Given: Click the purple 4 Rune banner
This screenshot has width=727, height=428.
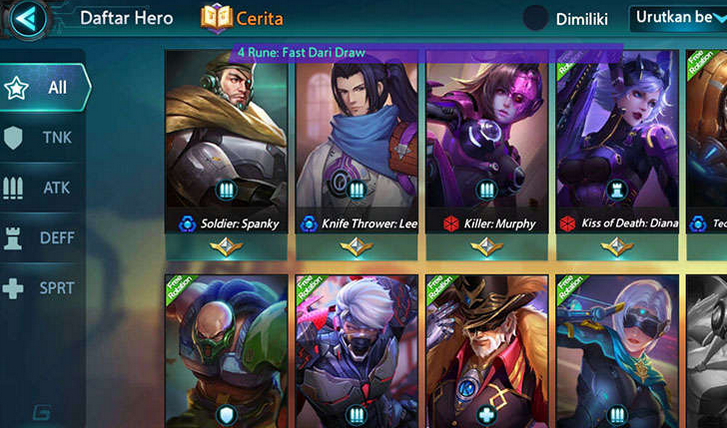Looking at the screenshot, I should [427, 53].
